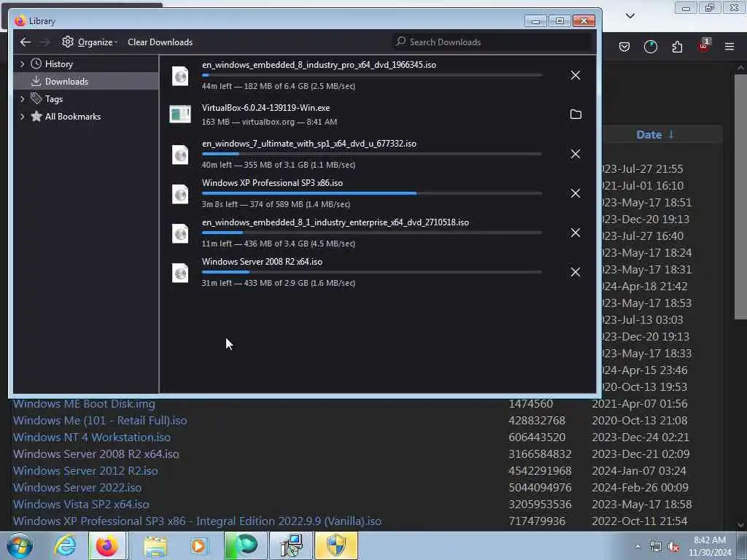Open the Firefox extensions puzzle icon
Viewport: 747px width, 560px height.
point(677,47)
